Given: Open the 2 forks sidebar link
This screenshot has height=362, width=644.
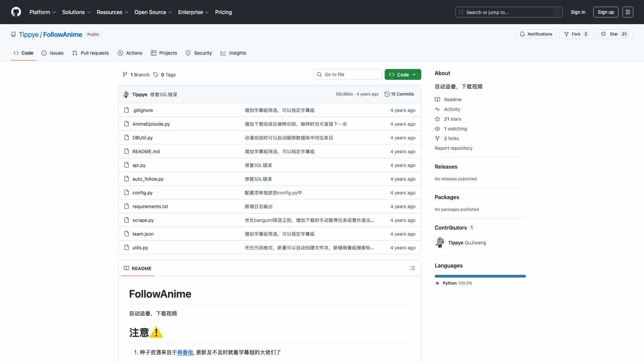Looking at the screenshot, I should pos(447,138).
